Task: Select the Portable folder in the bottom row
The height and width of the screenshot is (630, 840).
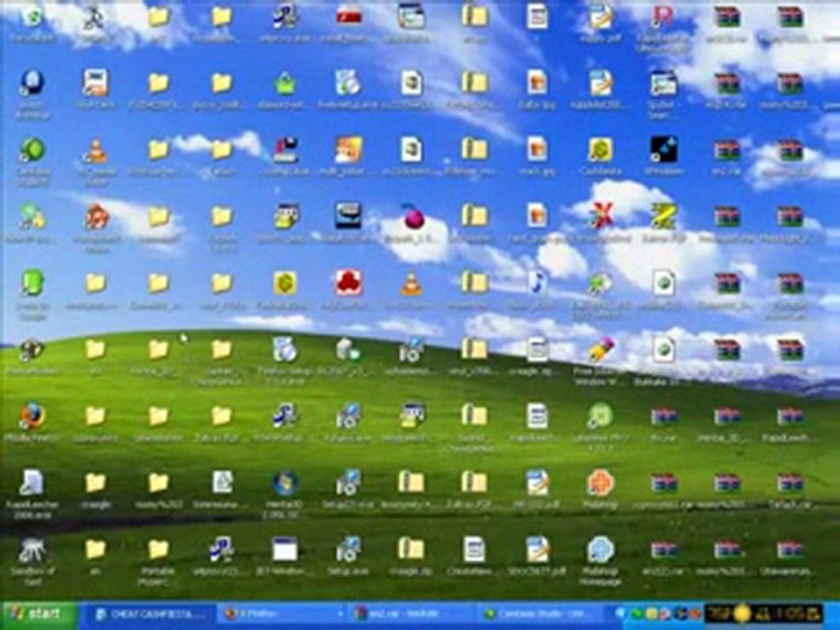Action: [x=158, y=549]
